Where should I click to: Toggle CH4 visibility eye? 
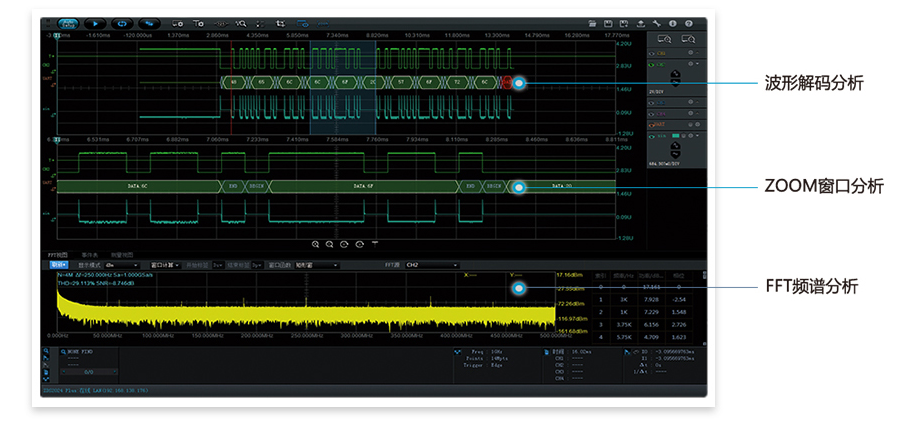coord(651,114)
